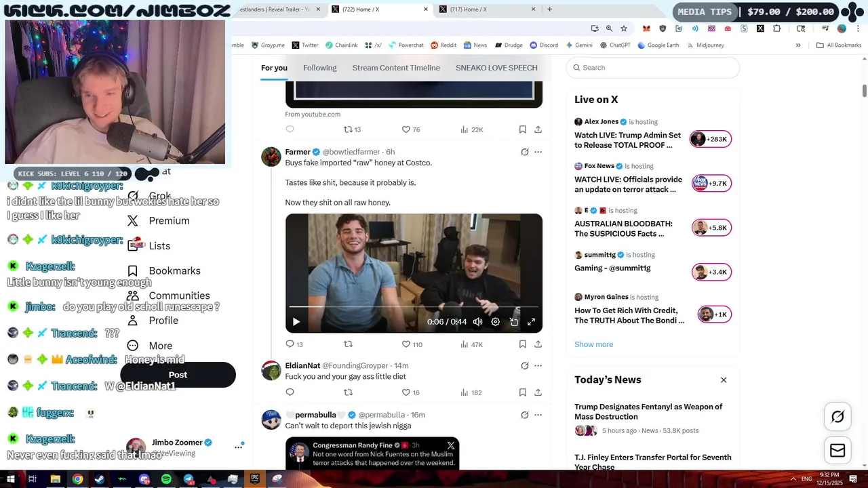
Task: Open Profile in the sidebar
Action: click(x=153, y=321)
